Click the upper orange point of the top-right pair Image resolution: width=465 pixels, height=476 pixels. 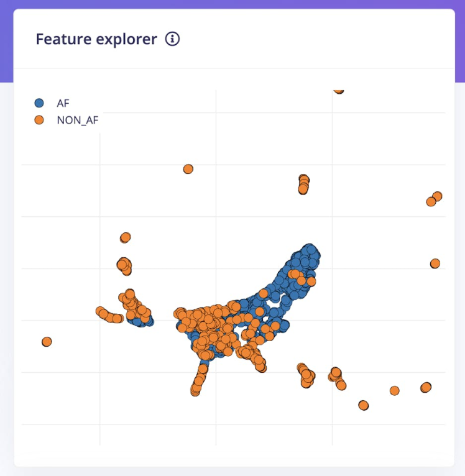point(437,196)
